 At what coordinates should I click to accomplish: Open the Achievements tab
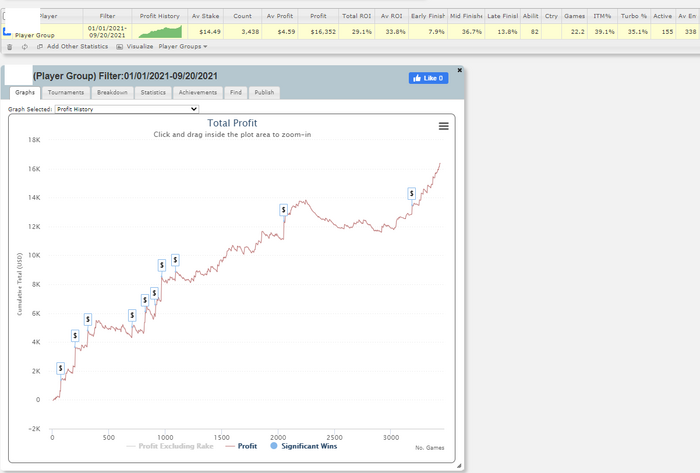click(198, 92)
